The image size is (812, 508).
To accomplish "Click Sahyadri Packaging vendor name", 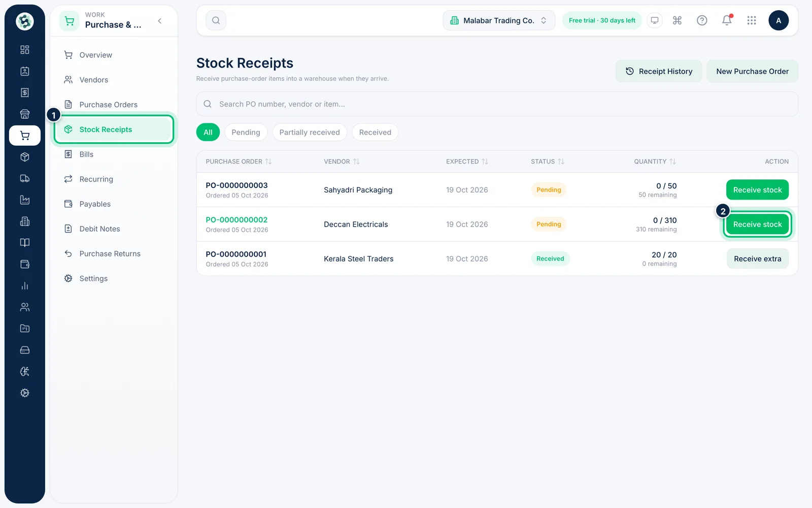I will click(x=358, y=190).
